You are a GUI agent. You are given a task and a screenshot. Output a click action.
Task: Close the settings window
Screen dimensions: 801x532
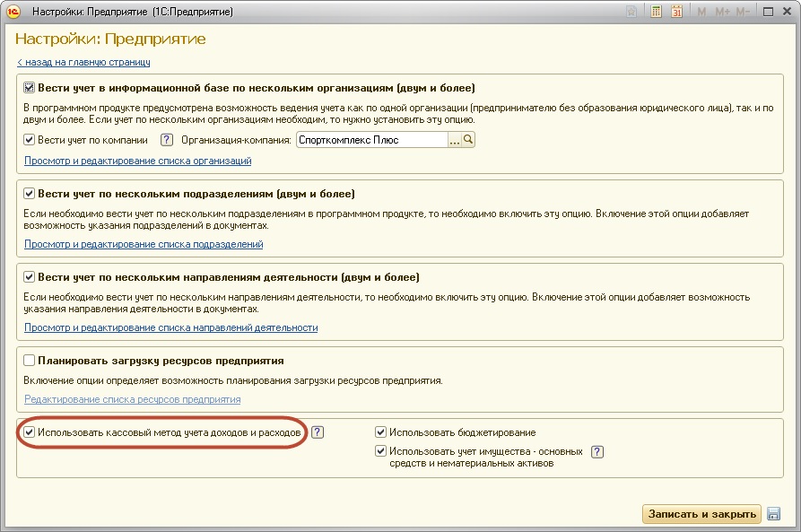tap(788, 12)
